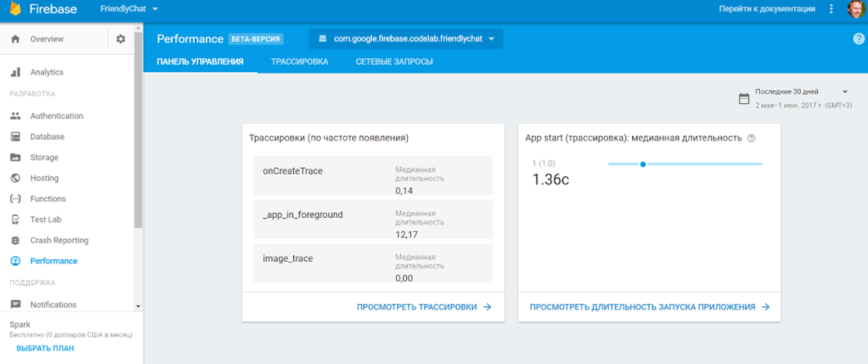Viewport: 868px width, 364px height.
Task: Select the image_trace row
Action: click(373, 263)
